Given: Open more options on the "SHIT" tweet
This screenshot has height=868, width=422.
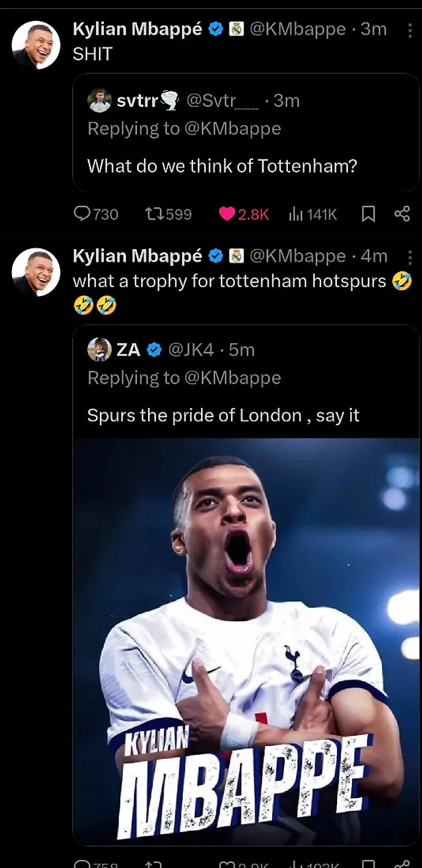Looking at the screenshot, I should pos(410,30).
